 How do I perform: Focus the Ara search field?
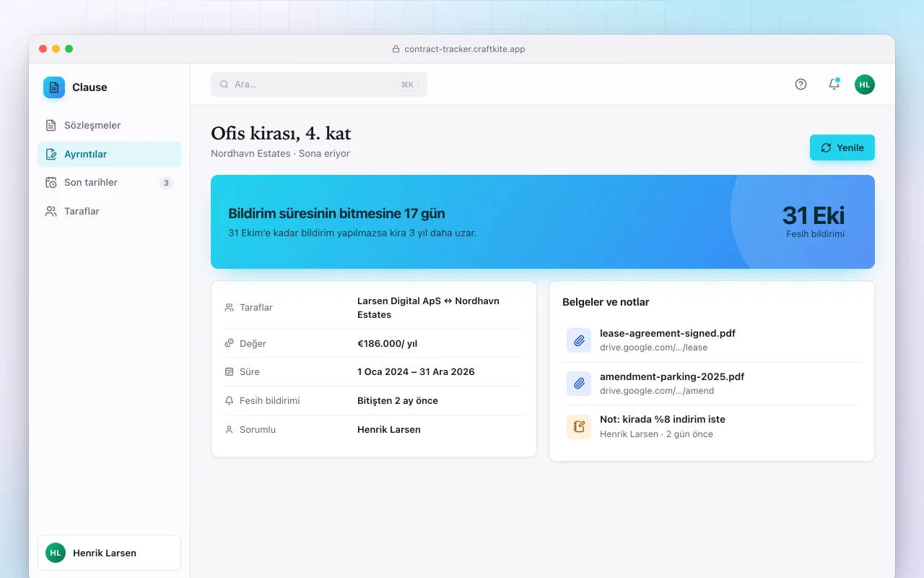pos(319,85)
